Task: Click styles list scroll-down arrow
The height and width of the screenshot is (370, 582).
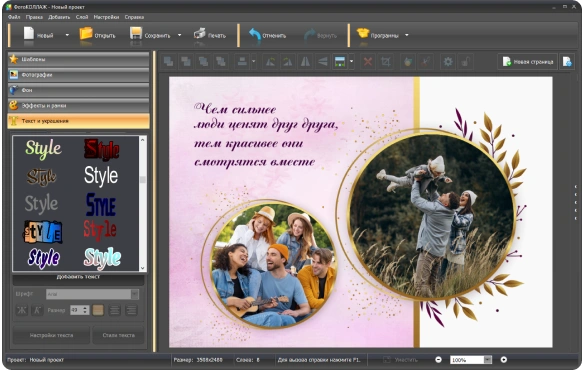Action: pyautogui.click(x=143, y=268)
